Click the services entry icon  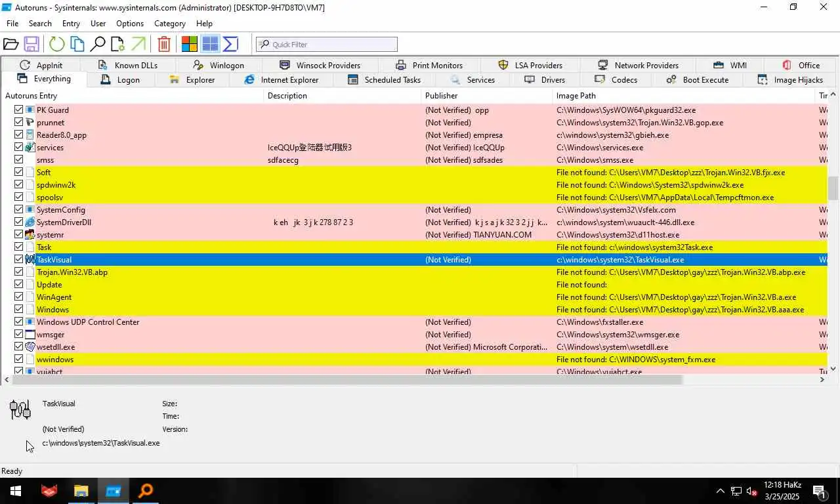point(30,147)
